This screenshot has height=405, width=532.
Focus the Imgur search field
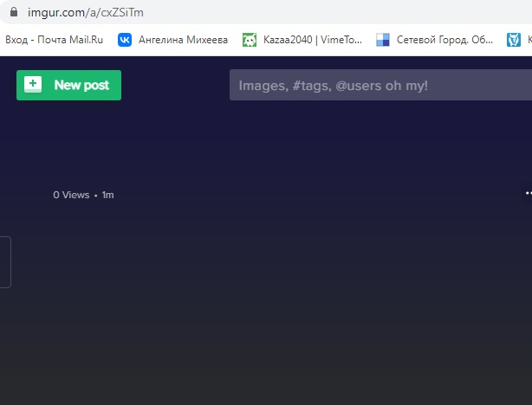380,85
